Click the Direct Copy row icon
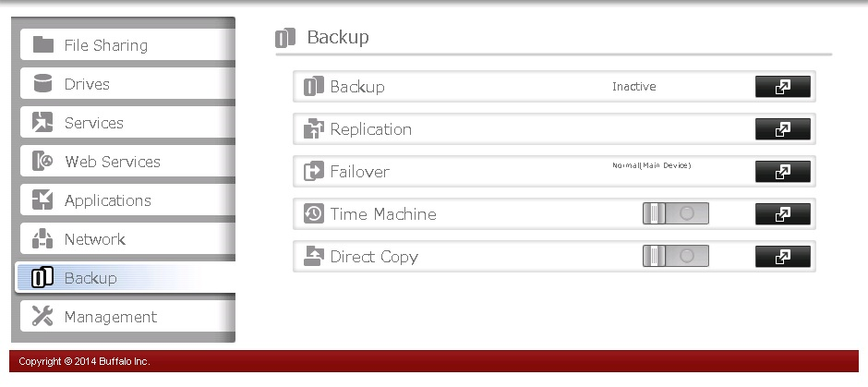This screenshot has width=868, height=387. pos(314,257)
